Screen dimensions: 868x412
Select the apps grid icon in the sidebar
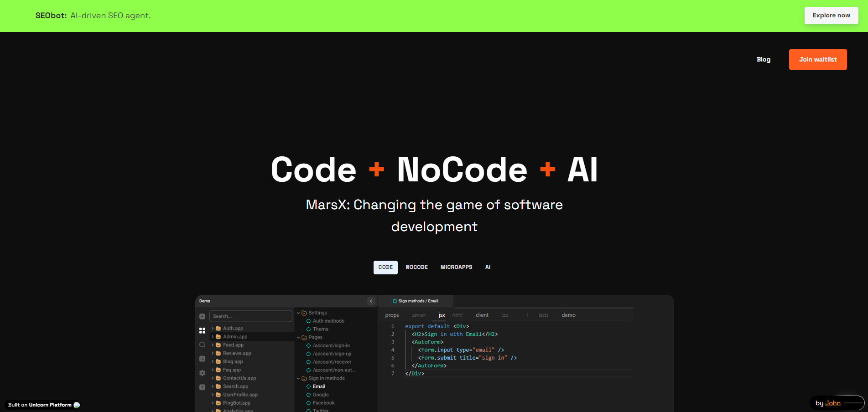pyautogui.click(x=202, y=330)
